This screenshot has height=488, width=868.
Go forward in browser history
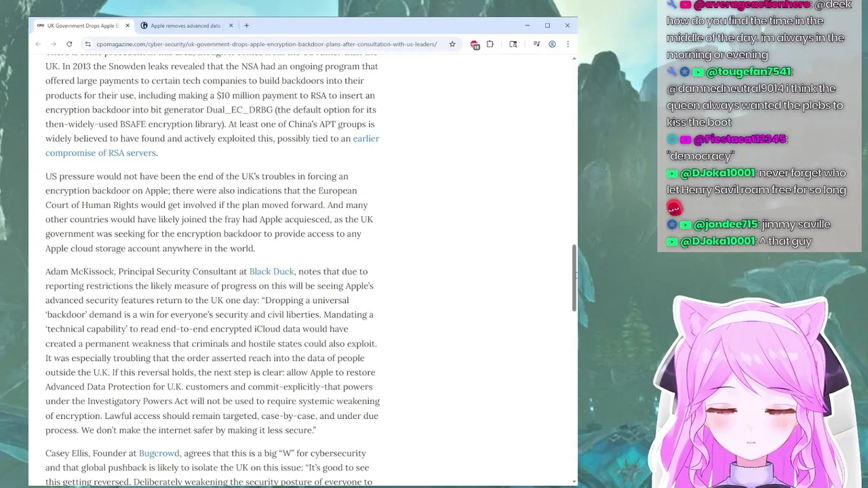53,44
